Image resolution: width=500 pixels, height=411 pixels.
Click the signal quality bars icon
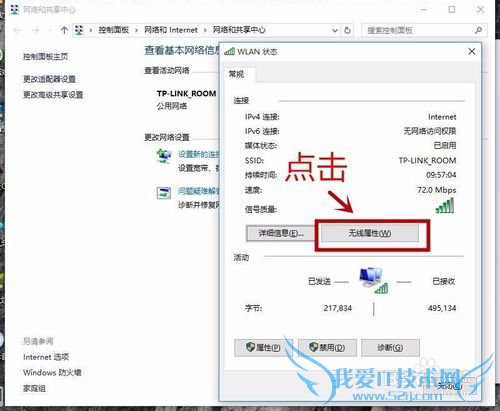pos(445,205)
